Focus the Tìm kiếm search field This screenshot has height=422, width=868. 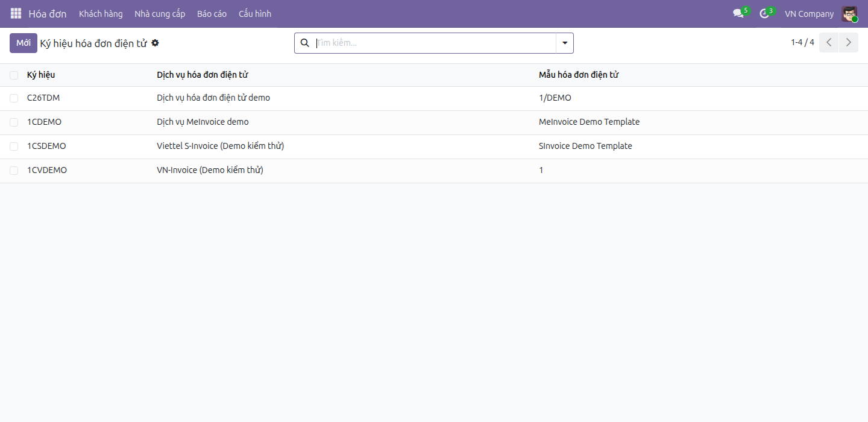[434, 43]
